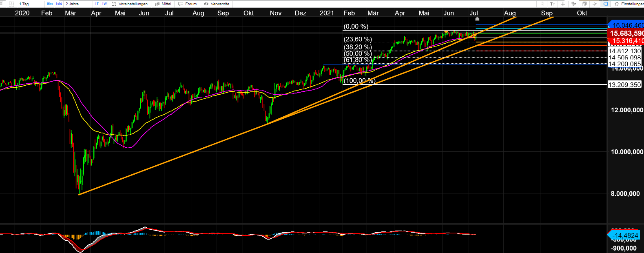The image size is (644, 253).
Task: Select the grid with pencil drawing icon
Action: (573, 4)
